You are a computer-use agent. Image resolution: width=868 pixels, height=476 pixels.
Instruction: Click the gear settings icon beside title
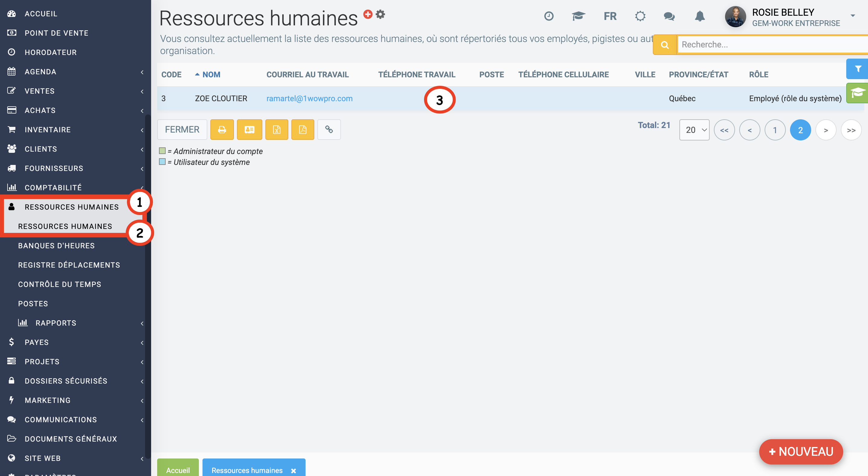point(381,14)
